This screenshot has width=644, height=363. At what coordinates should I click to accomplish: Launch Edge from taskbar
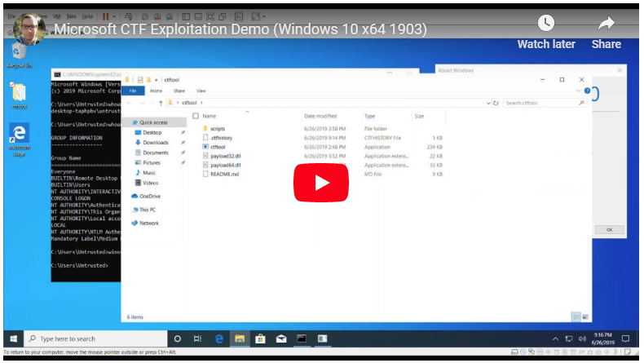(x=219, y=339)
